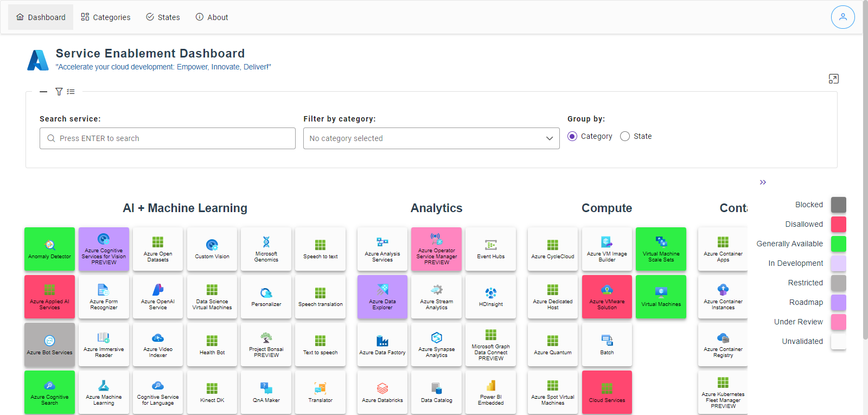868x415 pixels.
Task: Open the Azure VM Image Builder tile
Action: click(x=607, y=249)
